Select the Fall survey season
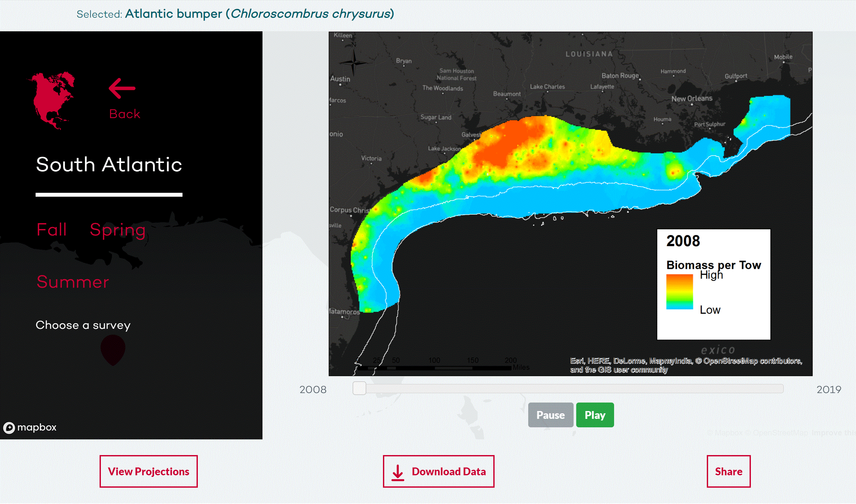 click(51, 230)
